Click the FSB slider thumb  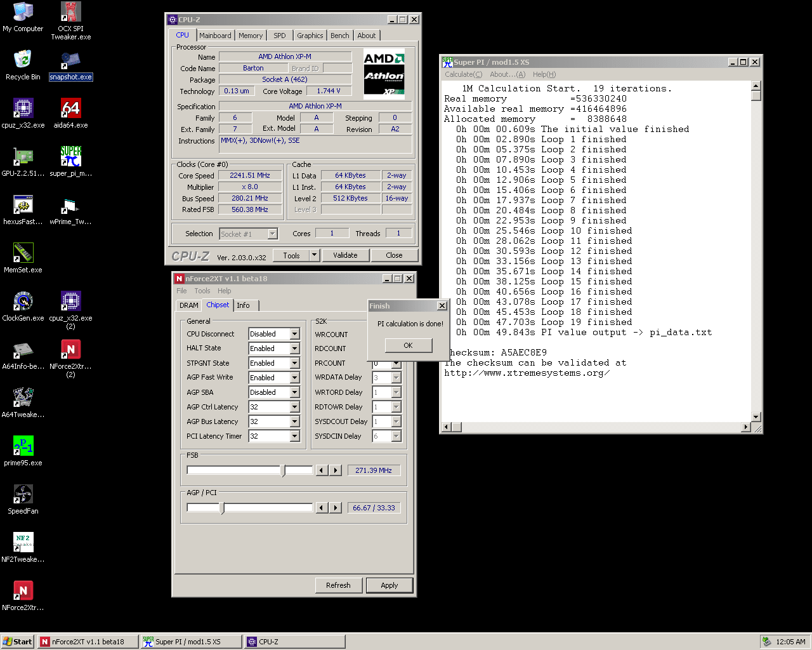[x=284, y=470]
